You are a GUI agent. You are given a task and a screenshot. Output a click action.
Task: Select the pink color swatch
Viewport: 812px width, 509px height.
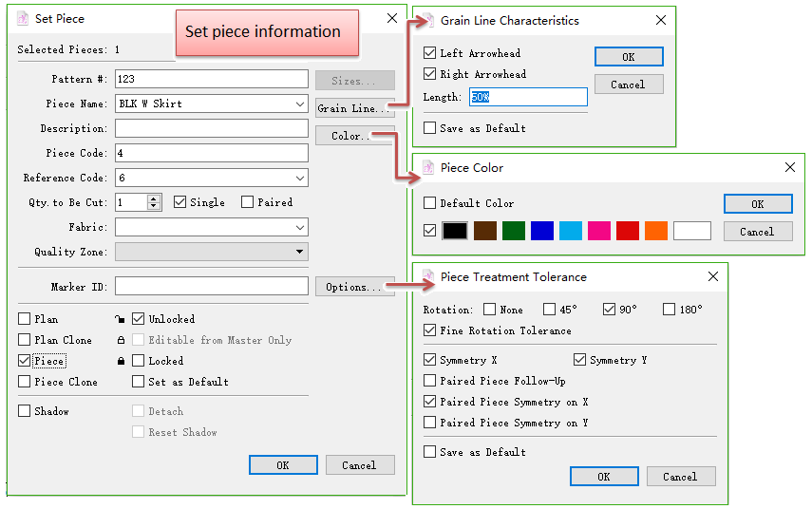(598, 231)
